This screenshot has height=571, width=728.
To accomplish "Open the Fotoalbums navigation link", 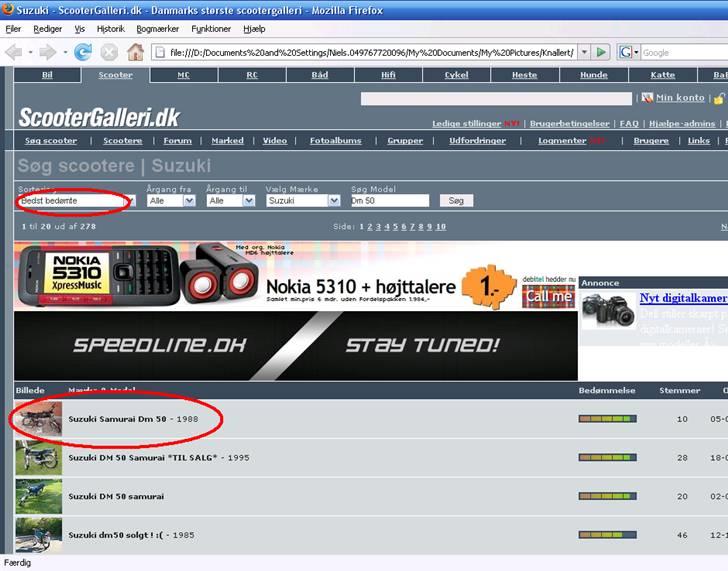I will (x=335, y=141).
